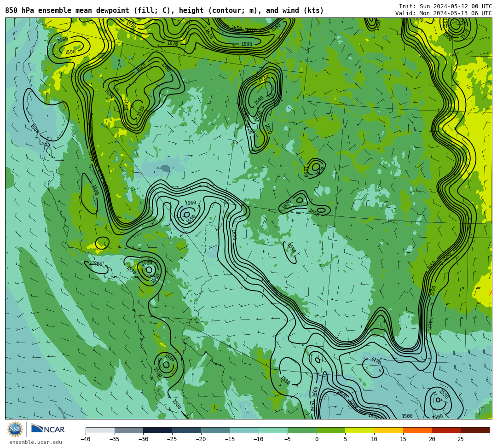Pick the olive green 0 to 5 colorbar segment
This screenshot has width=497, height=448.
tap(331, 430)
